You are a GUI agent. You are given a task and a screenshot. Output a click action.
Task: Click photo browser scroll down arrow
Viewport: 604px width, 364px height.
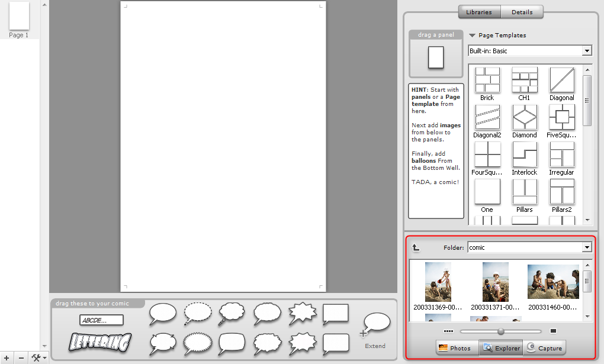pos(587,317)
